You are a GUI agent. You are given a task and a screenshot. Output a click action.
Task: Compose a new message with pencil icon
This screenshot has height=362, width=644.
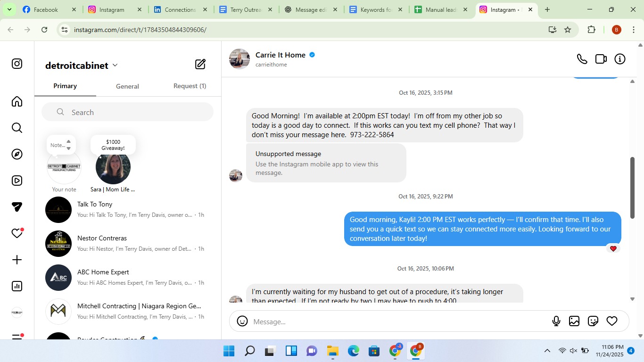pyautogui.click(x=200, y=64)
